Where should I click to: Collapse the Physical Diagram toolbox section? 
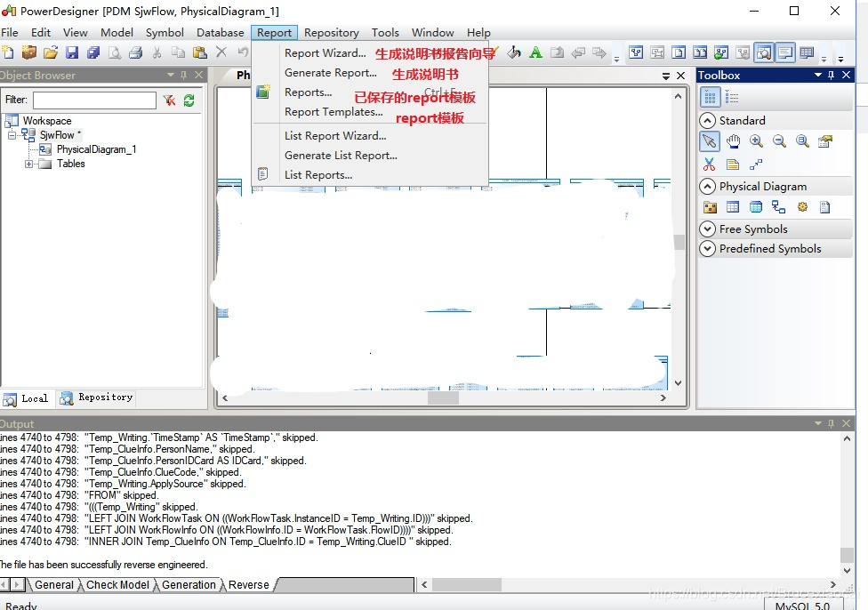point(707,187)
